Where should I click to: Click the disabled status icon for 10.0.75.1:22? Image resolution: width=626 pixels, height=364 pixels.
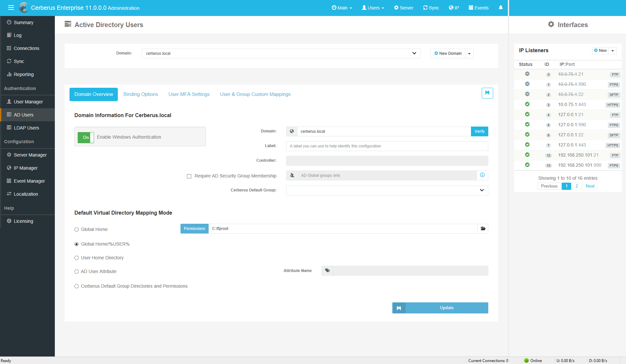[527, 94]
